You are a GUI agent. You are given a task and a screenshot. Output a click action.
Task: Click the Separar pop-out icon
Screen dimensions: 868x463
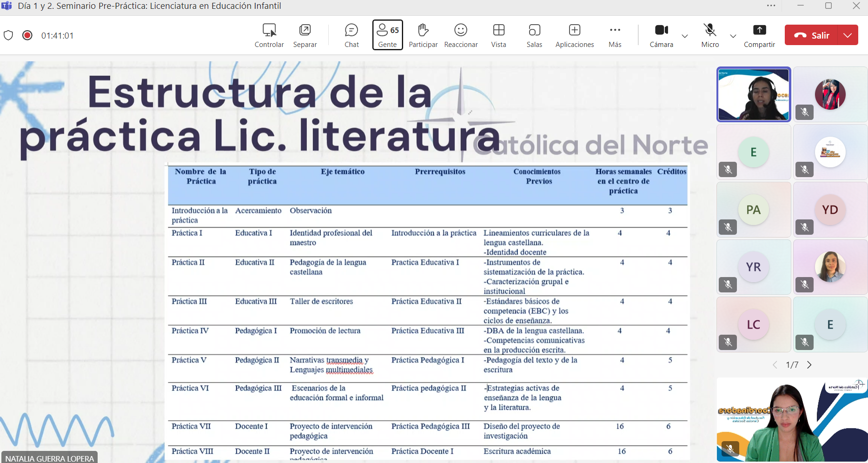pyautogui.click(x=305, y=35)
